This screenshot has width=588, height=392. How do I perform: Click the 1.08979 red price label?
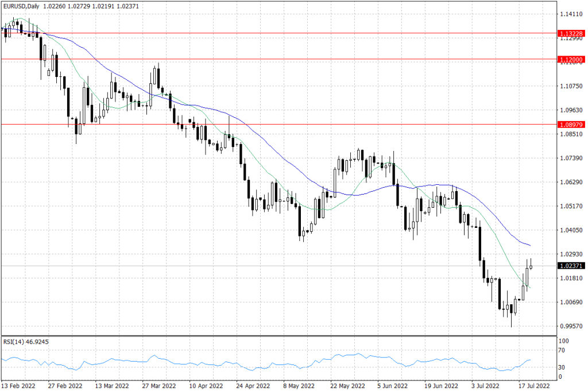pos(571,125)
